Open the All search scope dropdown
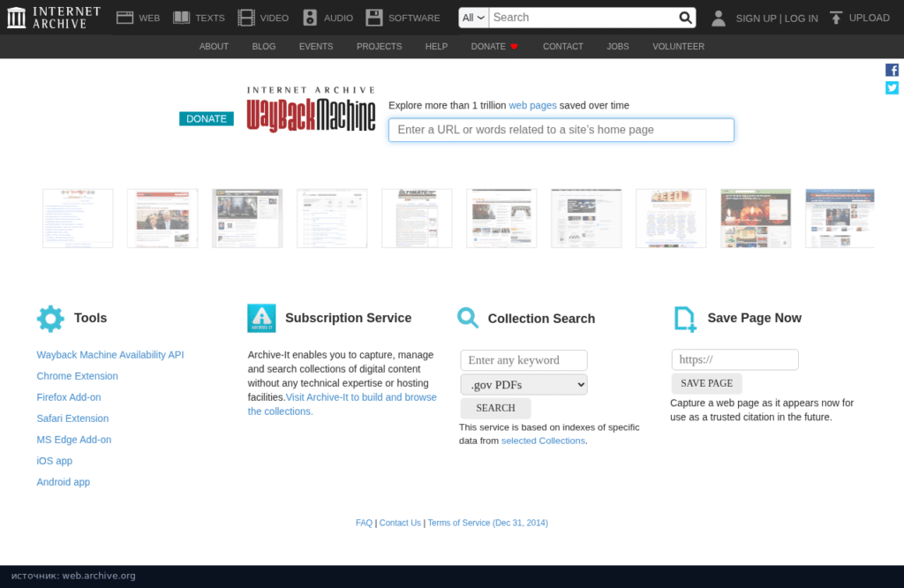 tap(473, 18)
